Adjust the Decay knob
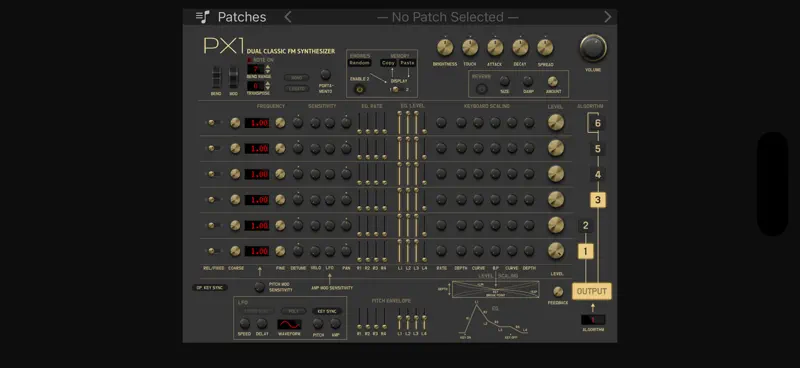This screenshot has height=368, width=800. tap(520, 47)
